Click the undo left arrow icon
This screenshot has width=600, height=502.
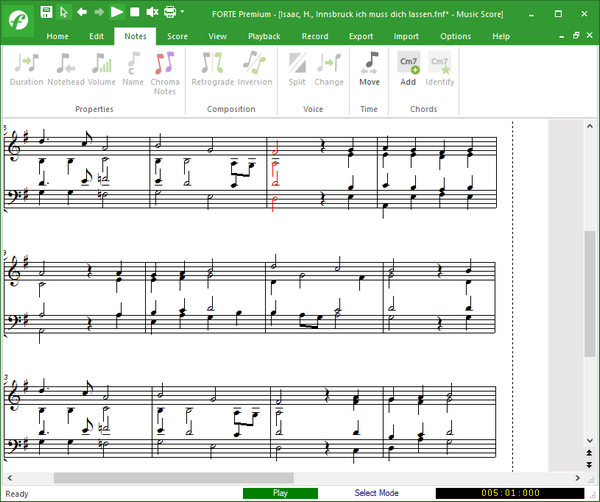(82, 12)
